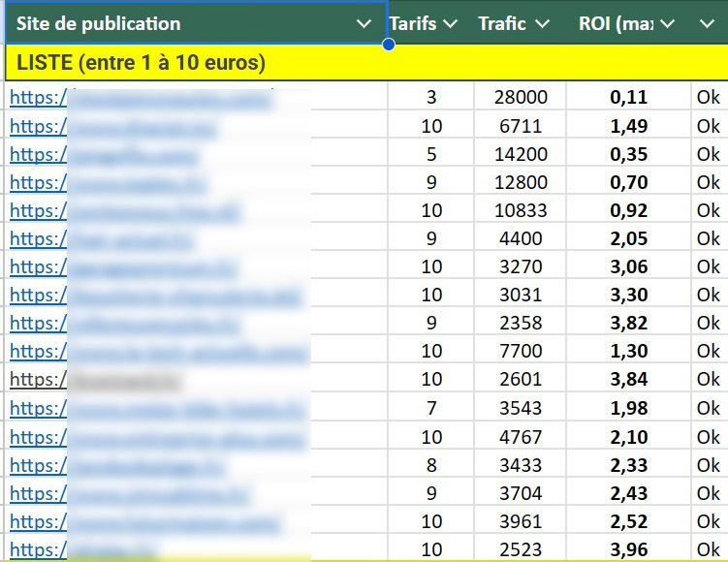Select the Trafic cell 7700
Screen dimensions: 728x562
521,351
